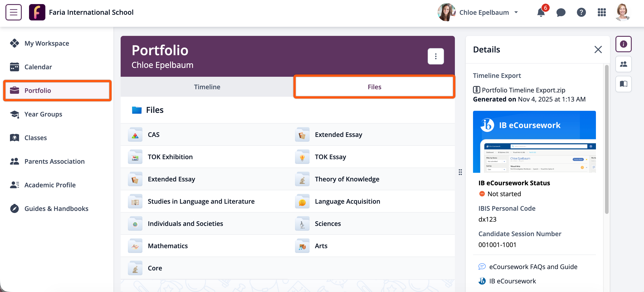Open the book guide panel icon
Viewport: 644px width, 292px height.
[623, 84]
